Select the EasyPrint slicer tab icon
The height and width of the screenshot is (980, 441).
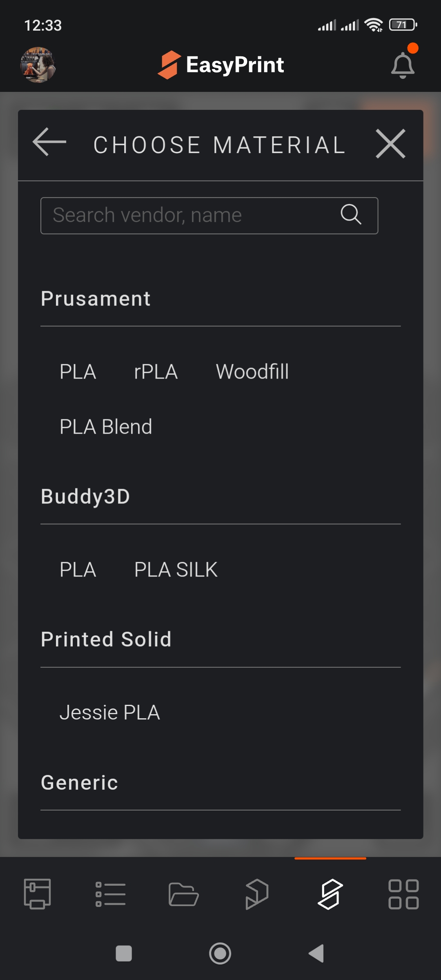coord(330,894)
